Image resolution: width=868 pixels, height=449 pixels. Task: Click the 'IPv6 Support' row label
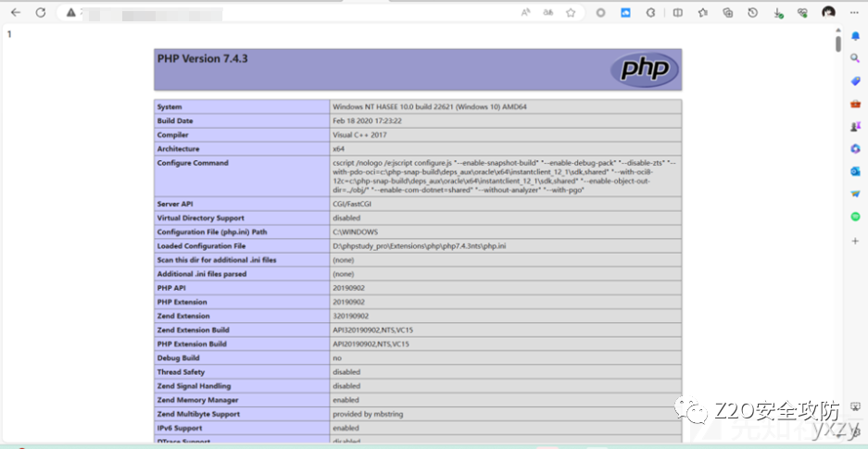tap(180, 428)
